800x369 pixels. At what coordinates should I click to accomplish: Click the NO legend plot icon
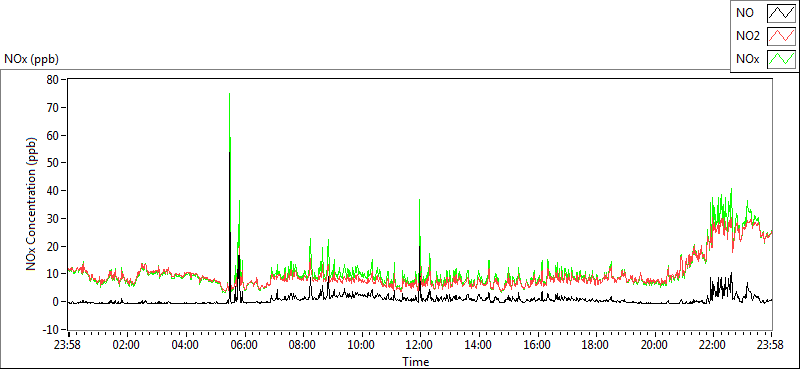782,13
